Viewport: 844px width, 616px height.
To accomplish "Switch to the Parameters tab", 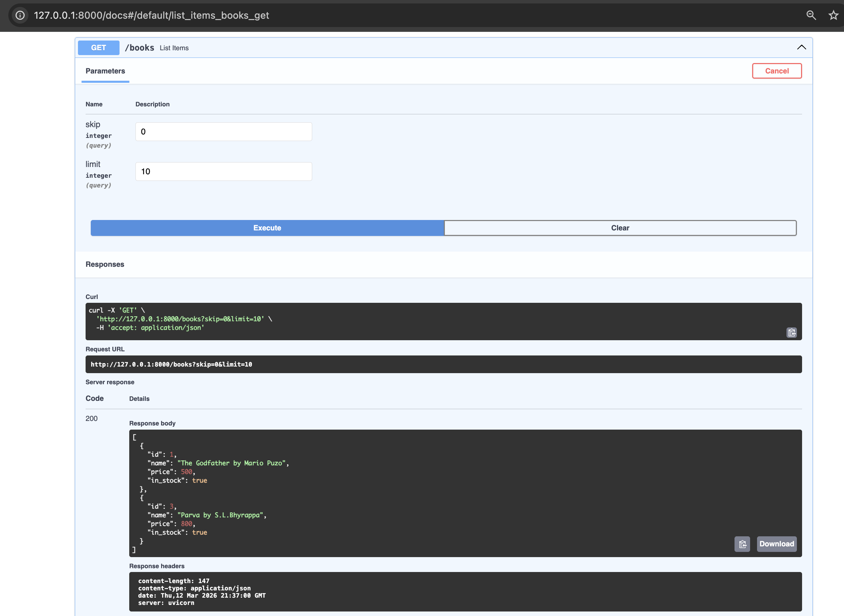I will click(x=105, y=71).
